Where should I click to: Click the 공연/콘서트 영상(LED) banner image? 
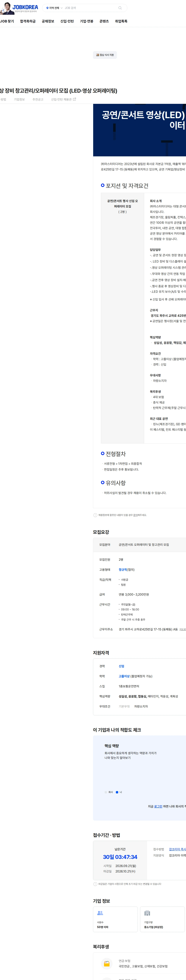click(139, 130)
